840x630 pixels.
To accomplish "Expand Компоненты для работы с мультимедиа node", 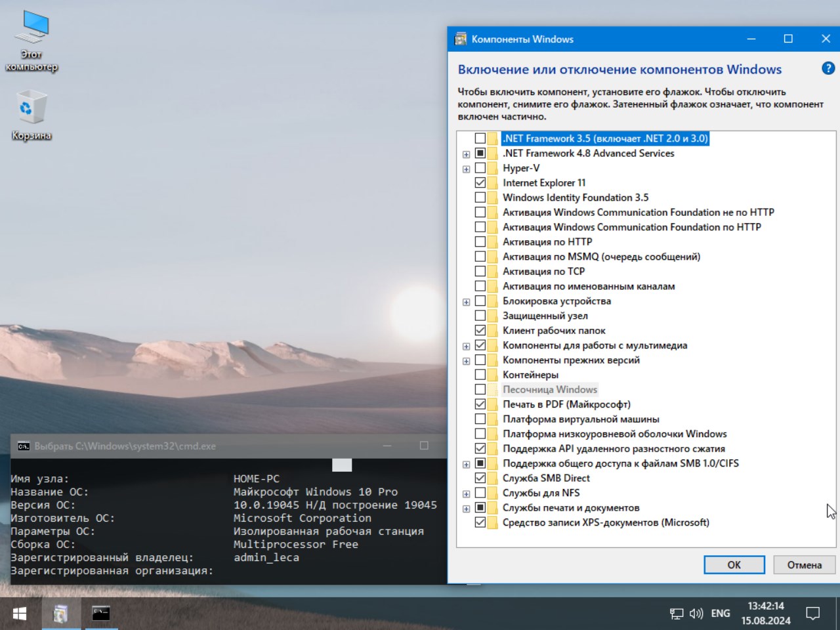I will (466, 346).
